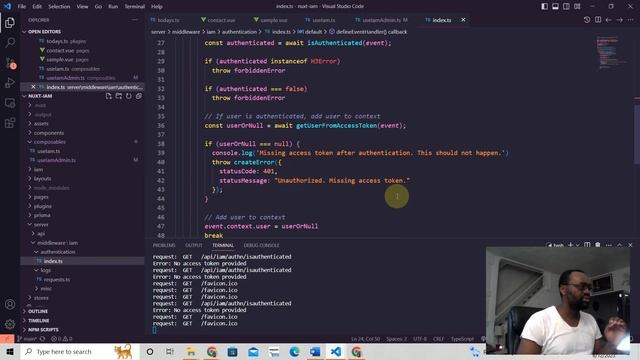Open the Accounts icon in activity bar

point(10,304)
